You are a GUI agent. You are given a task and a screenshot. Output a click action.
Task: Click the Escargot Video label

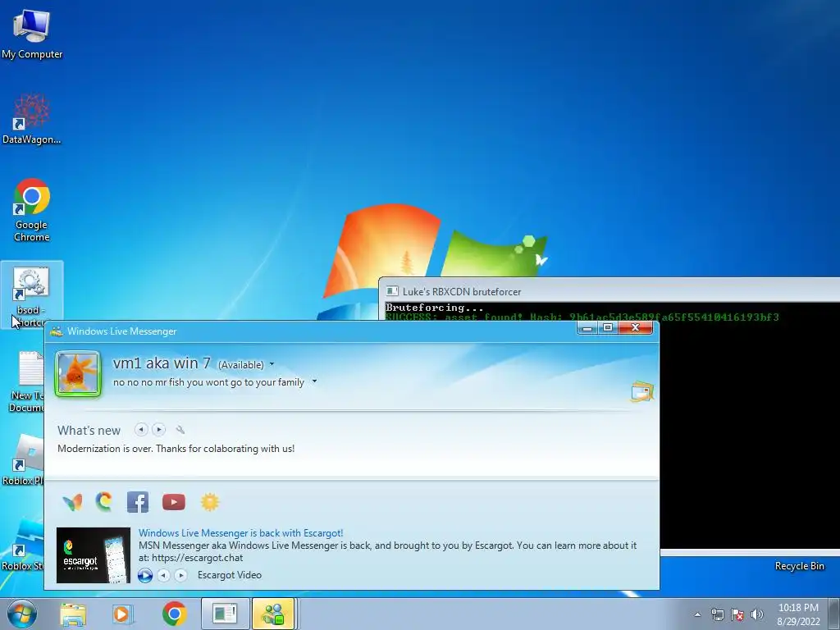[230, 575]
